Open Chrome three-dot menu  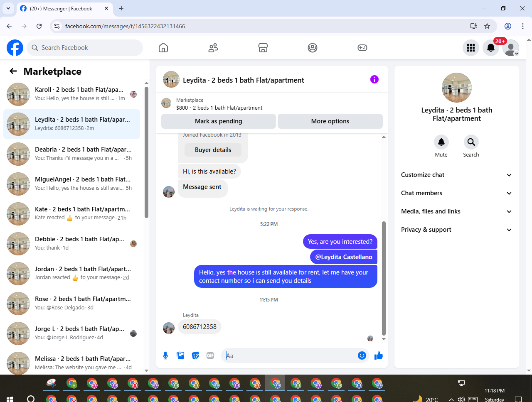tap(523, 26)
